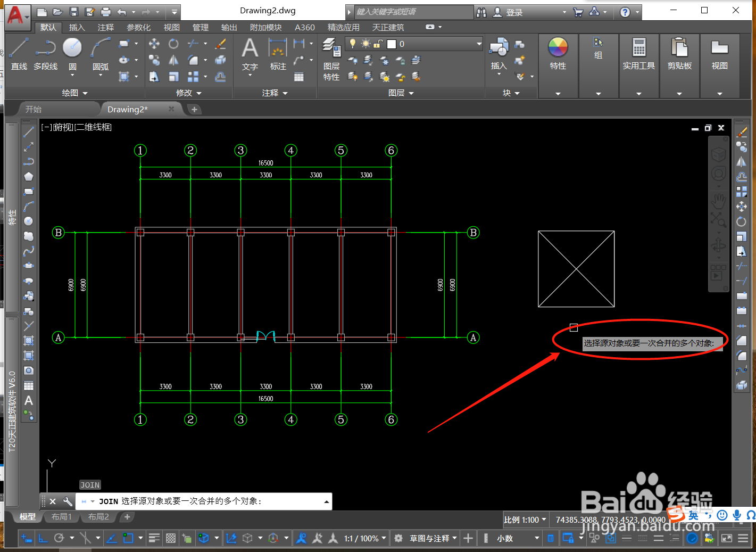Switch to the 布局1 layout tab
The width and height of the screenshot is (756, 552).
[61, 516]
